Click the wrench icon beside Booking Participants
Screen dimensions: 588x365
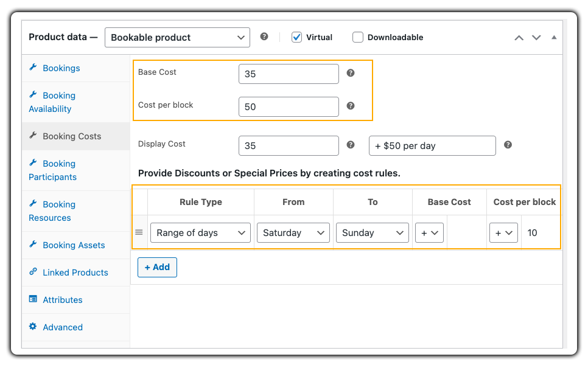click(x=33, y=162)
